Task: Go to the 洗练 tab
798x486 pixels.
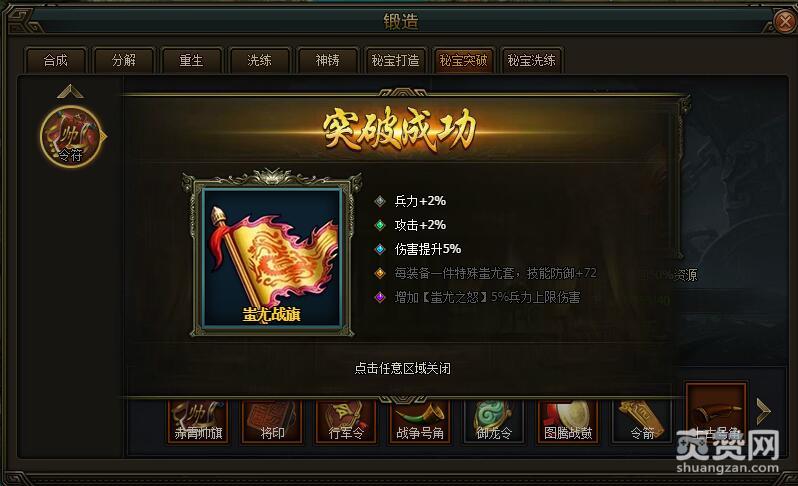Action: (260, 61)
